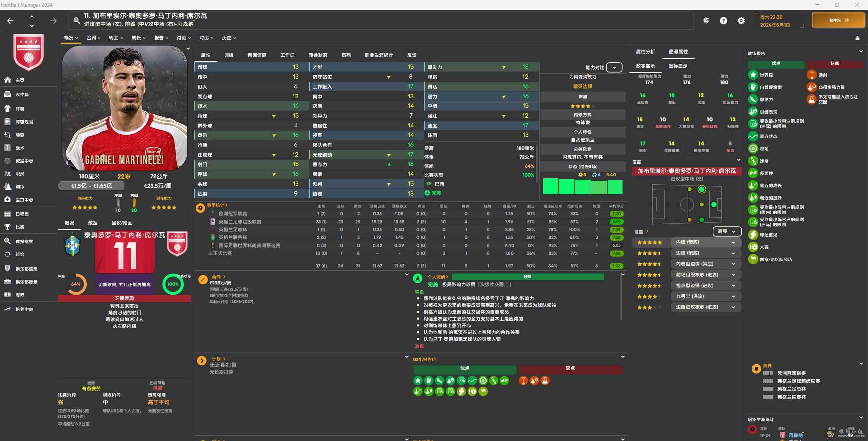Collapse the 教练报告 panel chevron

click(861, 52)
